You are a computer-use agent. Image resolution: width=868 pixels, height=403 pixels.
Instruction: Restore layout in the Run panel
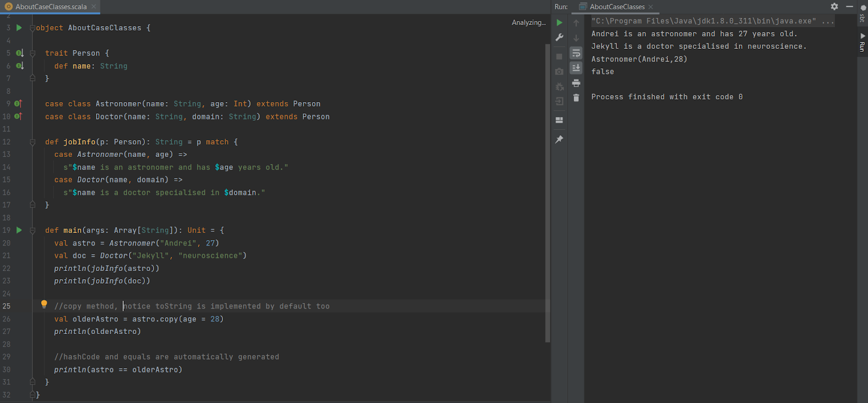(x=559, y=120)
